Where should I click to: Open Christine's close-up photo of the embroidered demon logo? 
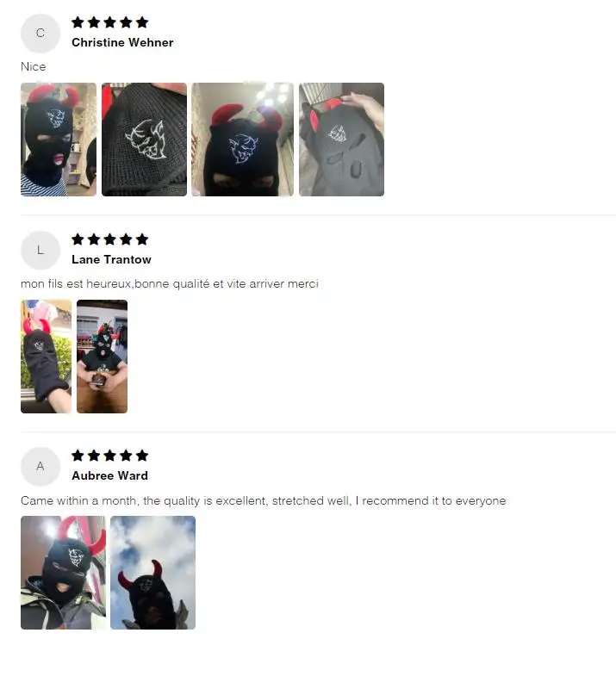tap(144, 140)
